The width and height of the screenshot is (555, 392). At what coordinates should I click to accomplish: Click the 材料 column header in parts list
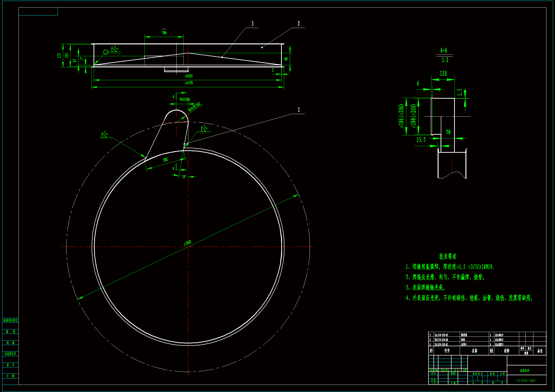point(507,351)
